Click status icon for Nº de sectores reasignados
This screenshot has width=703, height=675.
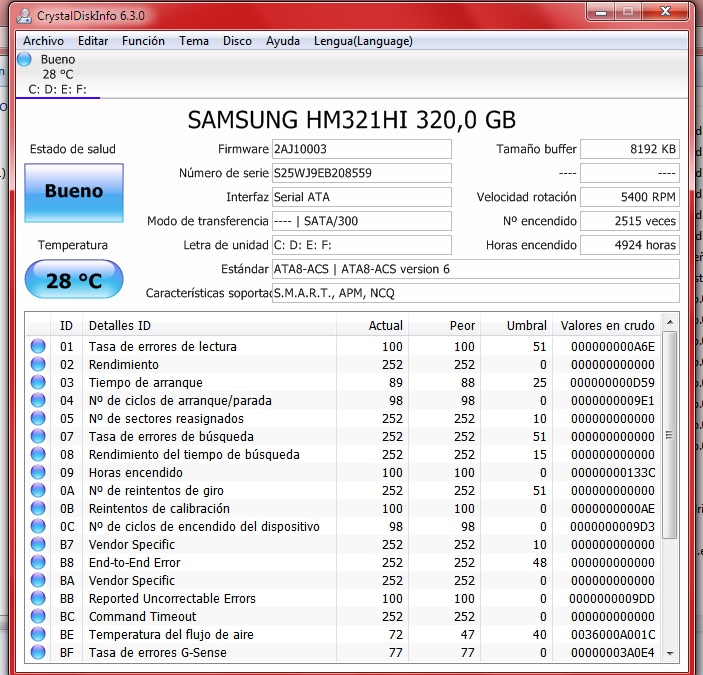click(x=38, y=418)
